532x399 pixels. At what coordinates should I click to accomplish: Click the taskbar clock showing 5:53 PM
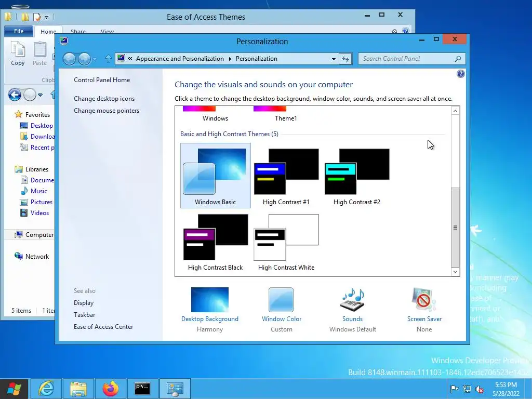click(506, 389)
